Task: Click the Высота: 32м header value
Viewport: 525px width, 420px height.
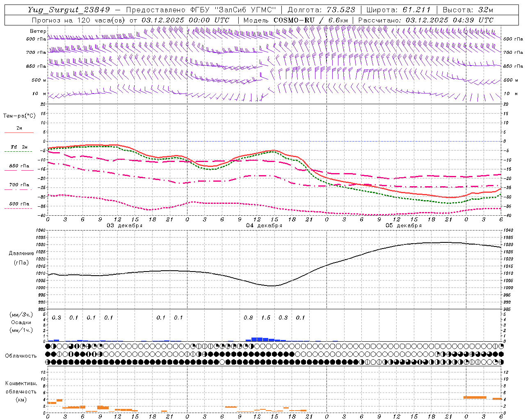Action: pos(467,10)
